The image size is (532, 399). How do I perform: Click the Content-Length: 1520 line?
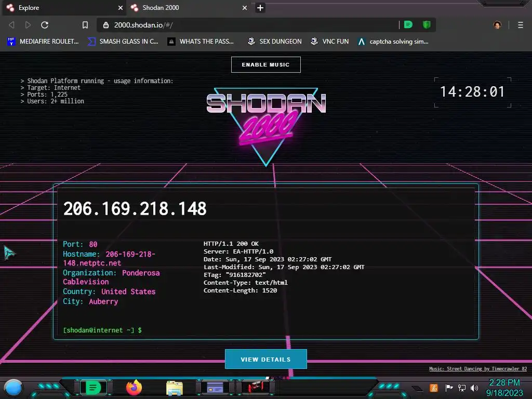(x=240, y=290)
